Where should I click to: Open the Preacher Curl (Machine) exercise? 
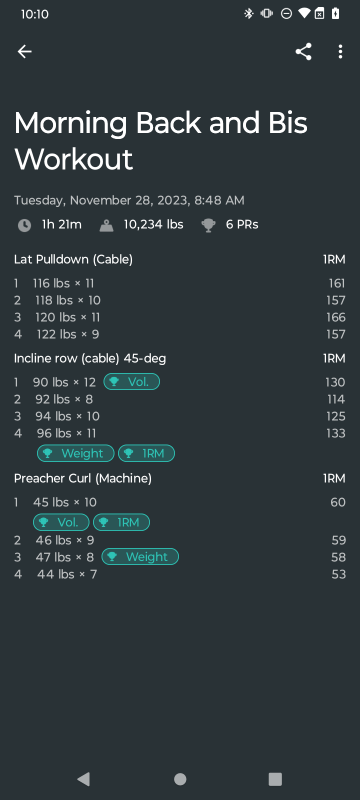click(x=83, y=479)
